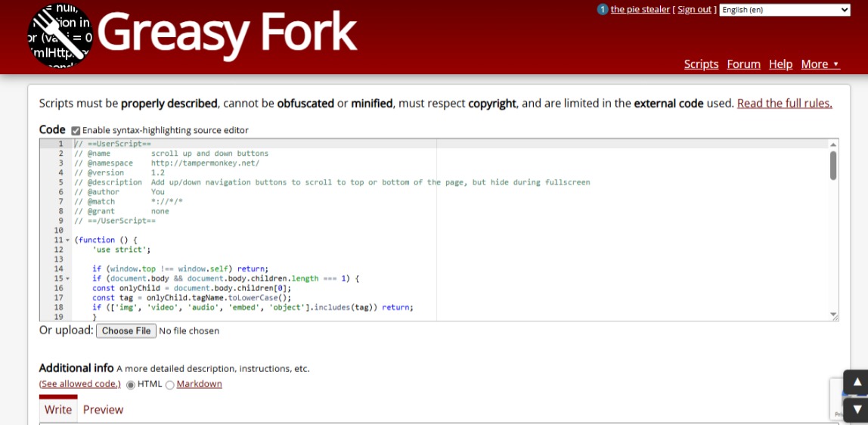Open the Forum menu item
This screenshot has height=425, width=868.
[x=743, y=64]
